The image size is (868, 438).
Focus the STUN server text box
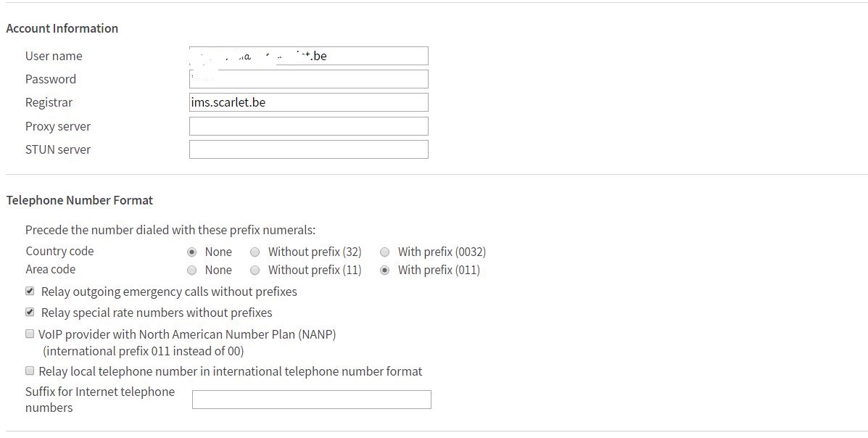(308, 149)
